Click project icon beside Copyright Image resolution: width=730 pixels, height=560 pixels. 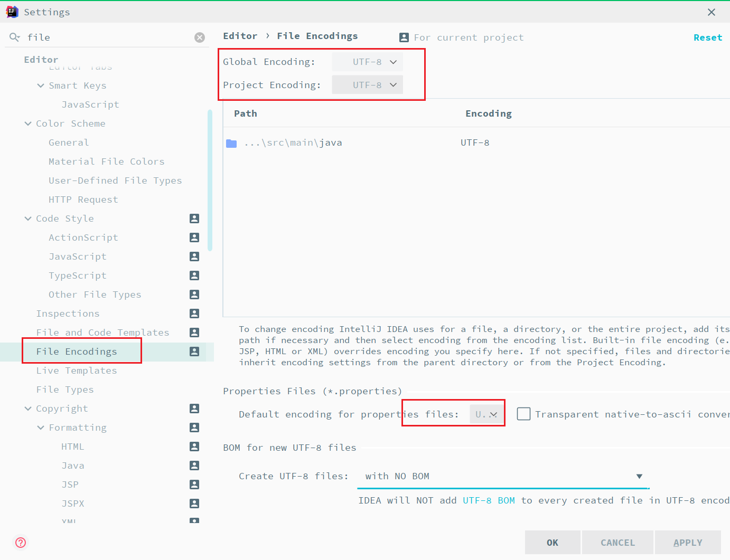click(194, 409)
